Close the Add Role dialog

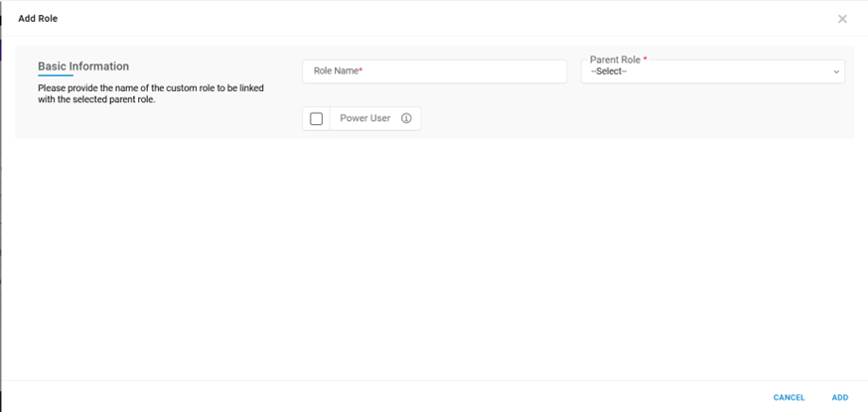pyautogui.click(x=842, y=19)
